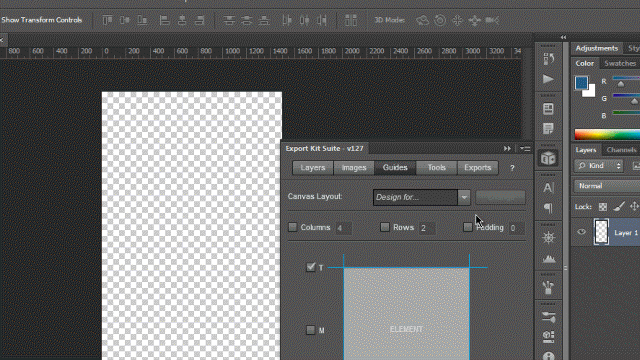This screenshot has width=640, height=360.
Task: Click the Export Kit help question mark
Action: 512,168
